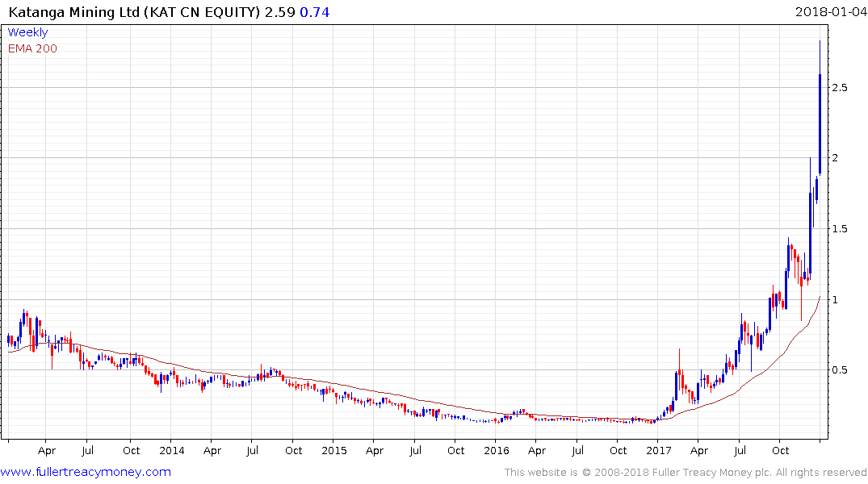The width and height of the screenshot is (868, 484).
Task: Click the copyright notice text
Action: pos(686,473)
